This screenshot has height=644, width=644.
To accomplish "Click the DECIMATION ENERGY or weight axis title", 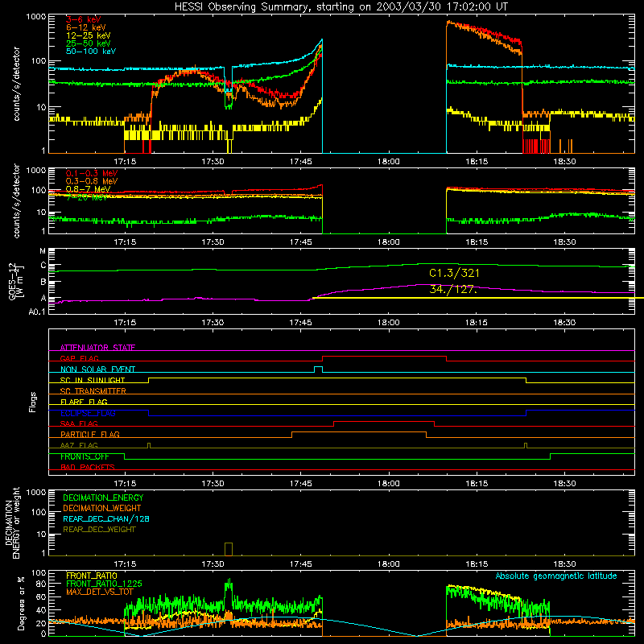I will [x=12, y=522].
